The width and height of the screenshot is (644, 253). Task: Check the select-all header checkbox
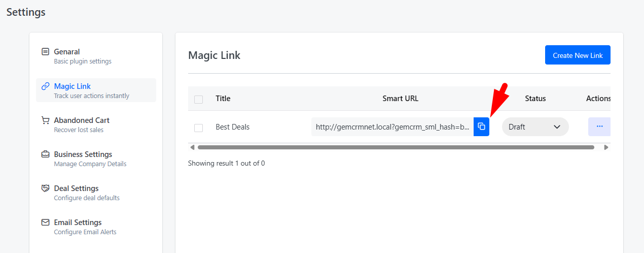pos(198,99)
